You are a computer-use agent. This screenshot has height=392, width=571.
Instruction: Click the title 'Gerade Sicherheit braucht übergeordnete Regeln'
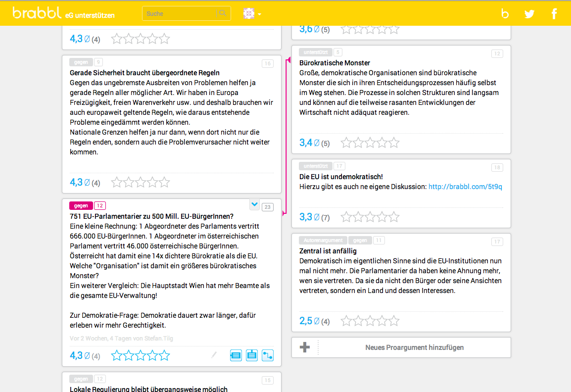[144, 73]
